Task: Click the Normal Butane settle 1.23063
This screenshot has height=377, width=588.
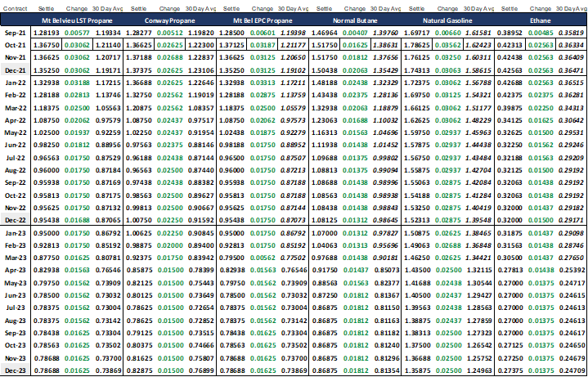Action: 325,120
